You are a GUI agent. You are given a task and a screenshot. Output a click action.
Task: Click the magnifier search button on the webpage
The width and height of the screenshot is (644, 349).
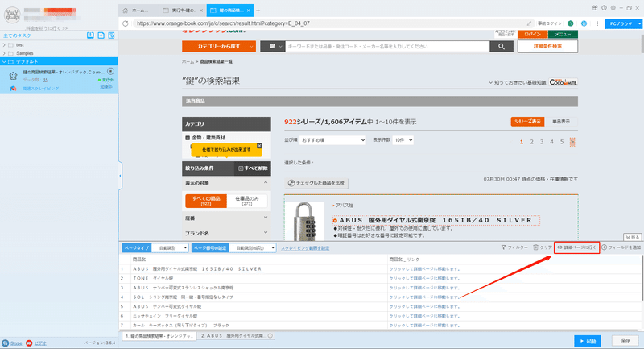pyautogui.click(x=502, y=47)
